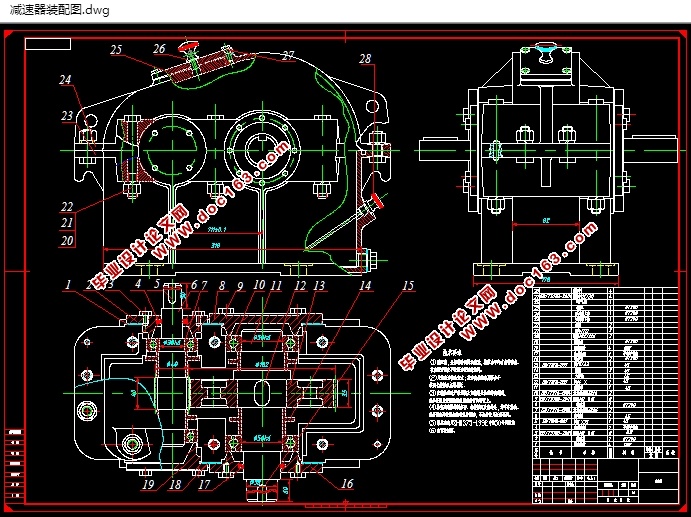691x517 pixels.
Task: Select part callout number 10
Action: point(259,285)
